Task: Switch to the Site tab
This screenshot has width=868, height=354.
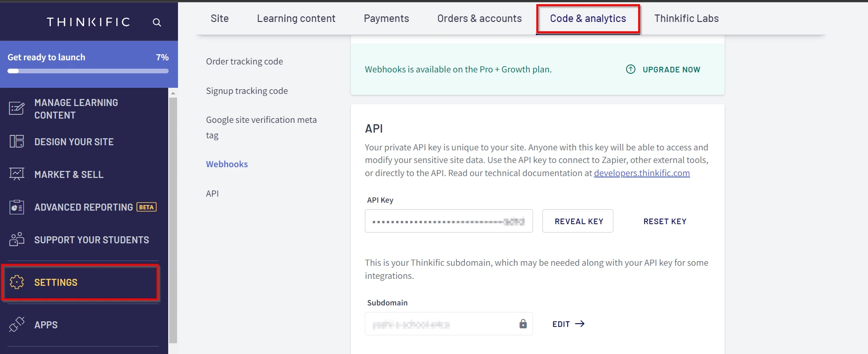Action: point(220,19)
